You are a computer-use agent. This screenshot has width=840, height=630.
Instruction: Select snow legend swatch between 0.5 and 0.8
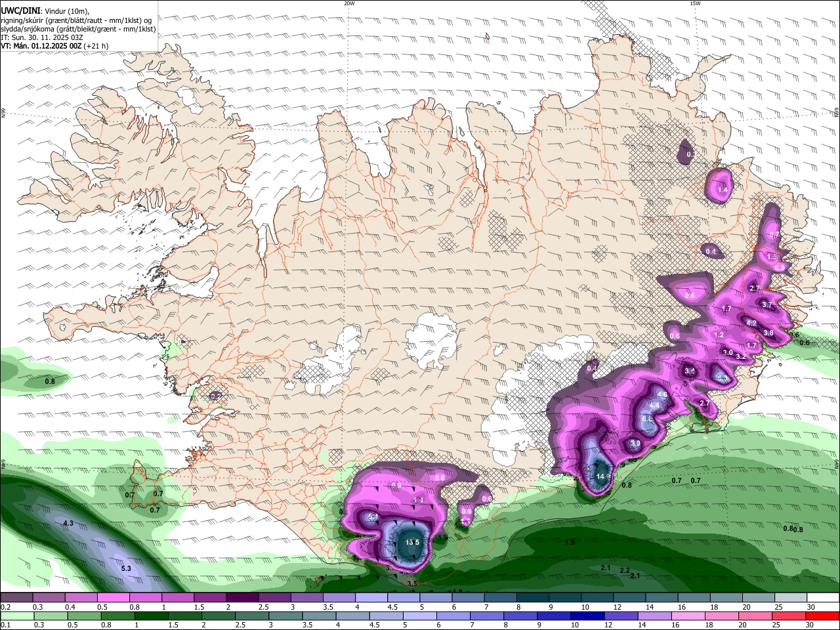point(113,598)
